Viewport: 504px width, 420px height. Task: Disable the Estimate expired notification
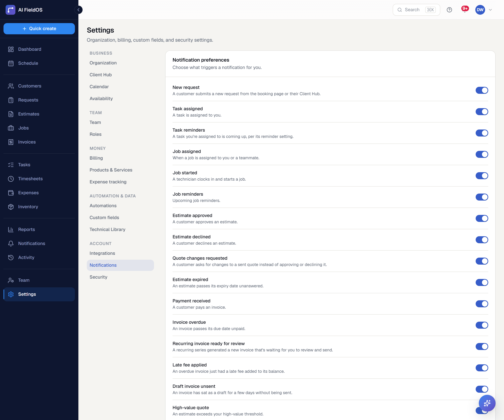(x=482, y=282)
